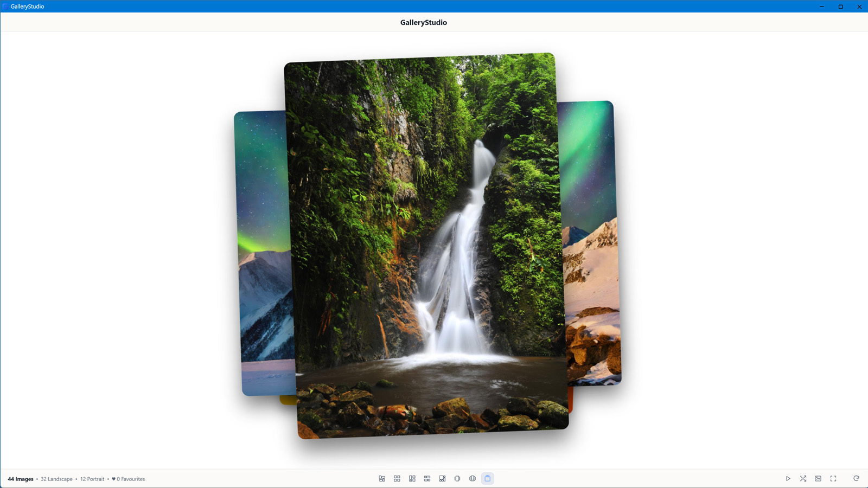
Task: Shuffle the gallery images
Action: tap(803, 479)
